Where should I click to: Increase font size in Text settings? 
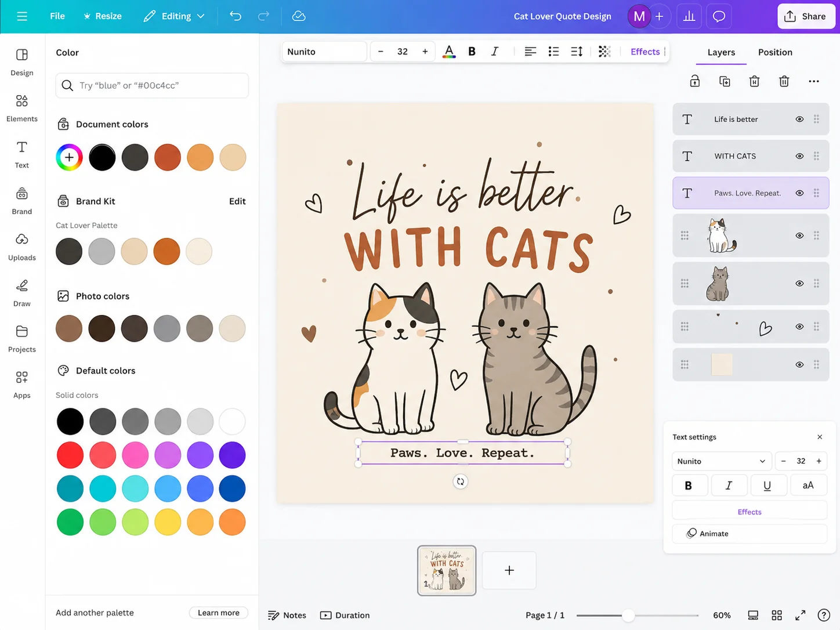819,461
